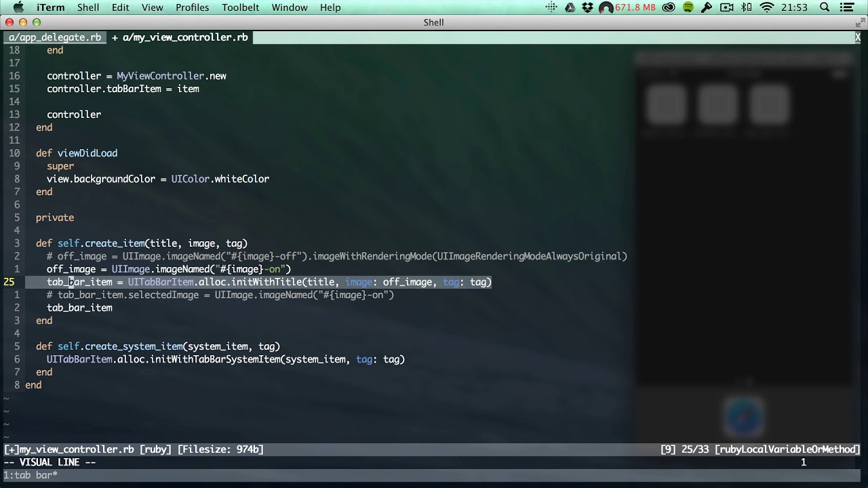Open the Toolbelt menu

pos(241,7)
